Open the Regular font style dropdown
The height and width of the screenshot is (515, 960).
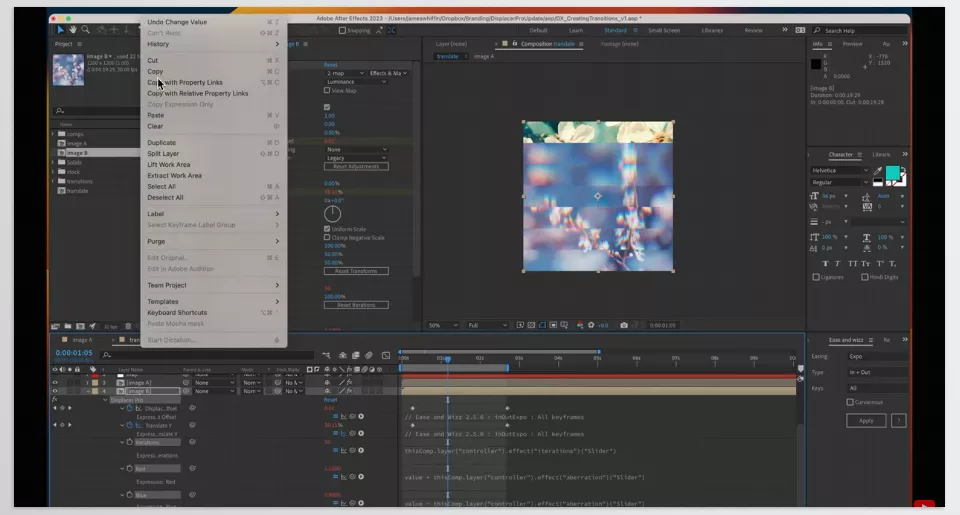839,182
